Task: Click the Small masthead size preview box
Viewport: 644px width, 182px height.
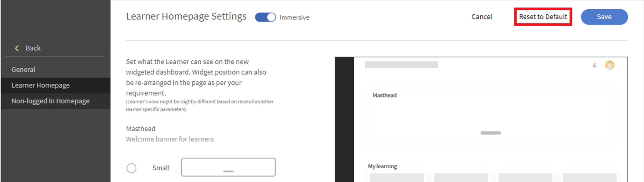Action: click(x=228, y=167)
